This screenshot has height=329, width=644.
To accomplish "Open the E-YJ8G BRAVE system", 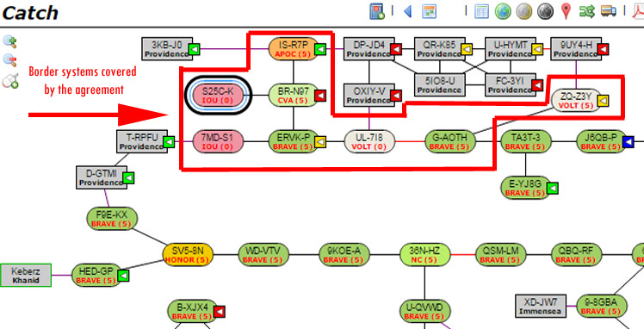I will 526,188.
